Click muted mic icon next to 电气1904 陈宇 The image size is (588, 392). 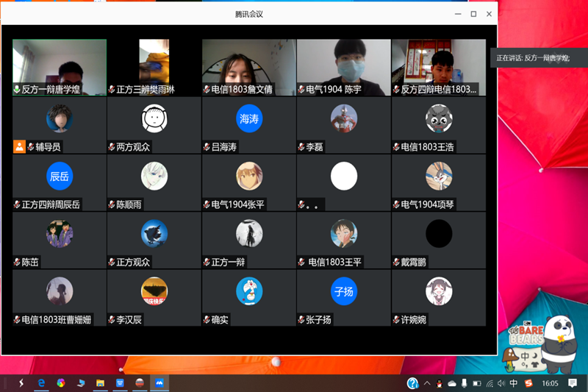301,89
